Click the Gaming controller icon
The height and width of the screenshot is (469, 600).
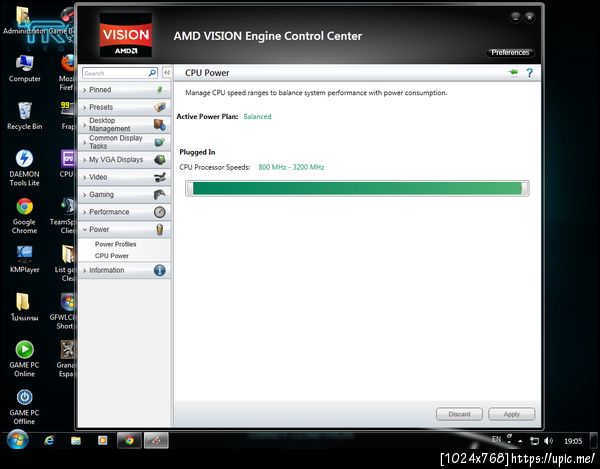tap(160, 195)
